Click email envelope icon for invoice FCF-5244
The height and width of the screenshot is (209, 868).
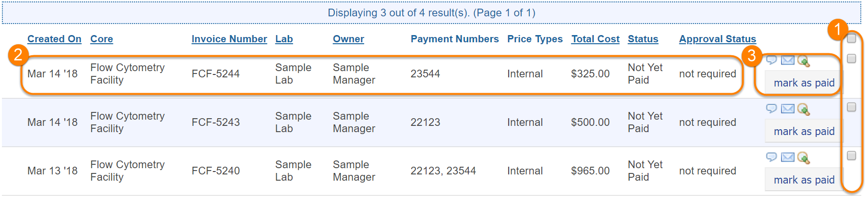(788, 60)
